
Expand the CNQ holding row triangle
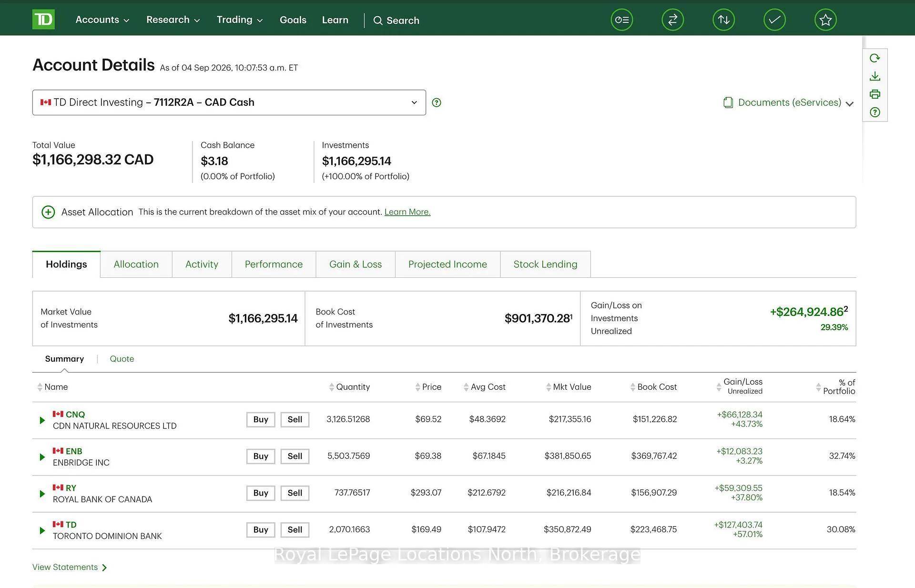tap(42, 420)
